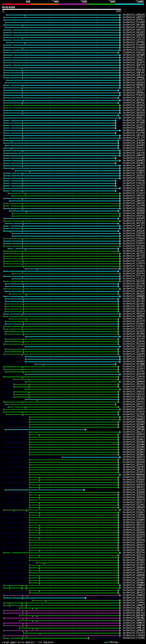Select hit label UniRef100_P05346
Viewport: 146px width, 644px height.
click(x=134, y=180)
